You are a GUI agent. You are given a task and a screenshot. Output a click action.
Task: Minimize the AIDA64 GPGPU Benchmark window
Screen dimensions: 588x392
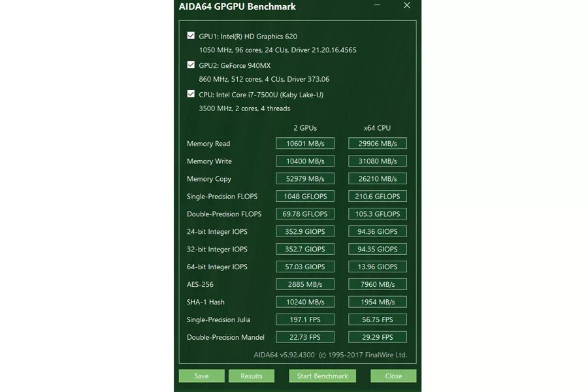(377, 5)
